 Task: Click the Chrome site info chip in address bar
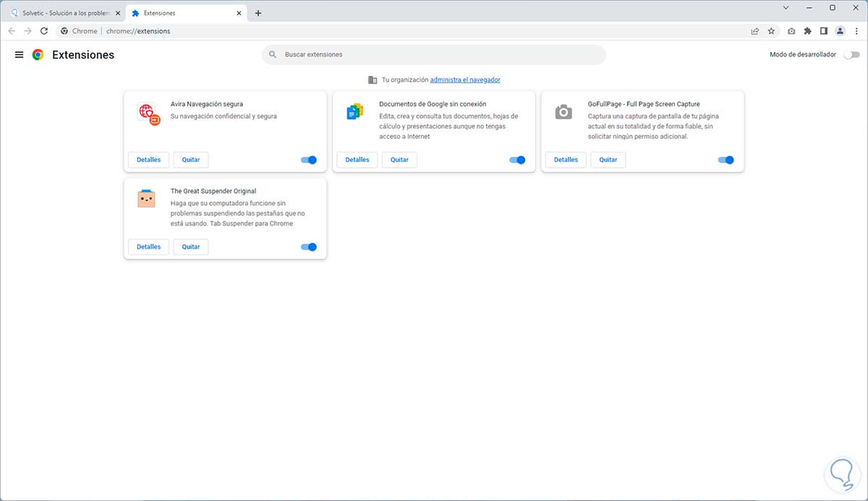(x=80, y=31)
